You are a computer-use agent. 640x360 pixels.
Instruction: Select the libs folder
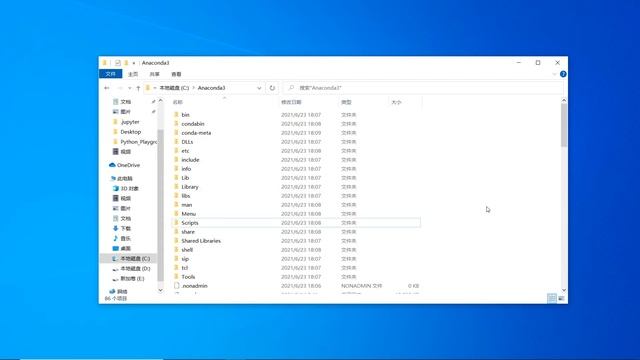click(186, 196)
